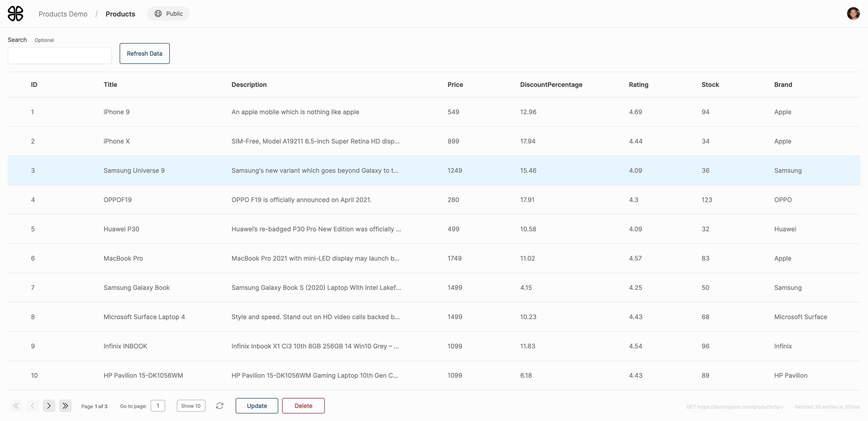Image resolution: width=868 pixels, height=421 pixels.
Task: Select the Samsung Galaxy Book row
Action: click(x=434, y=288)
